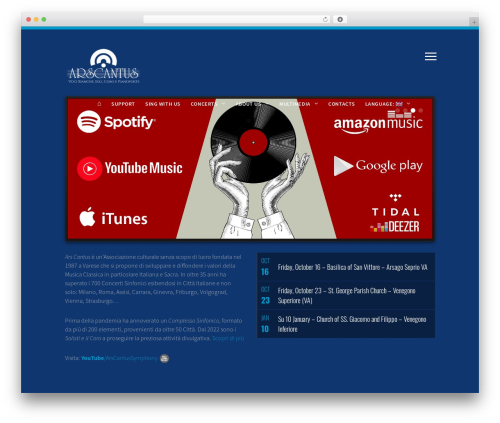Select the last slider dot

click(421, 110)
